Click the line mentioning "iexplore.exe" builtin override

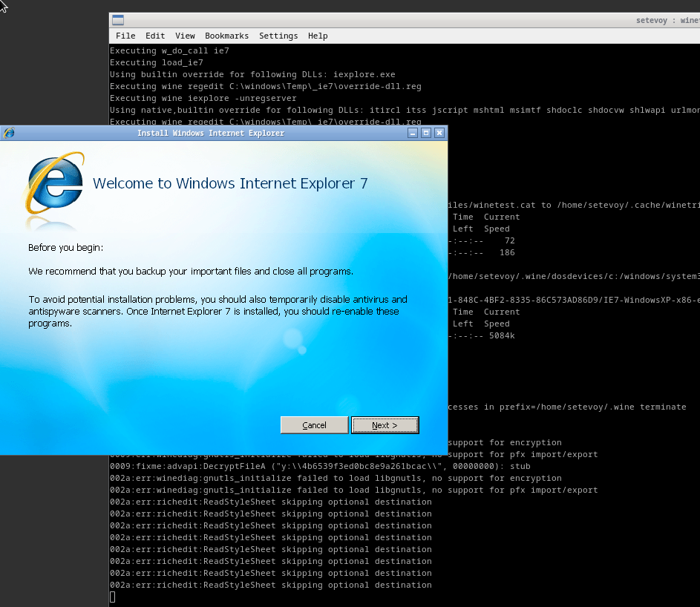click(252, 74)
